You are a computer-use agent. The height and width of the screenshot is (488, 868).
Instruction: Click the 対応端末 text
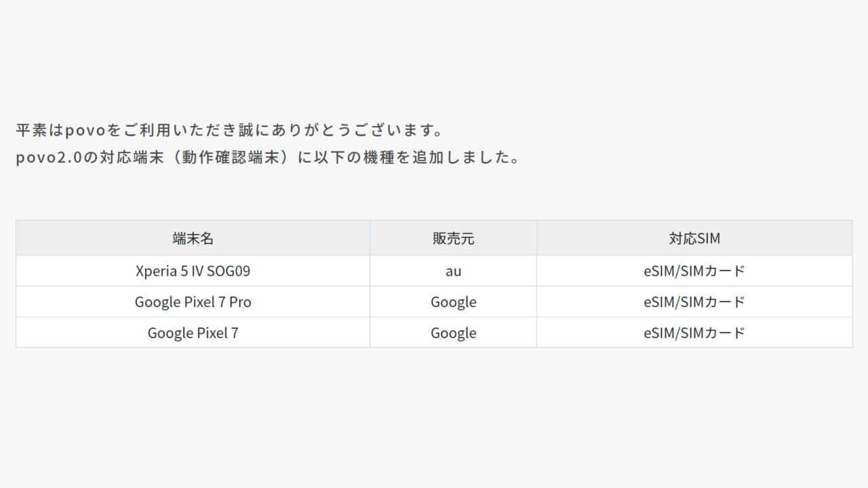[129, 158]
